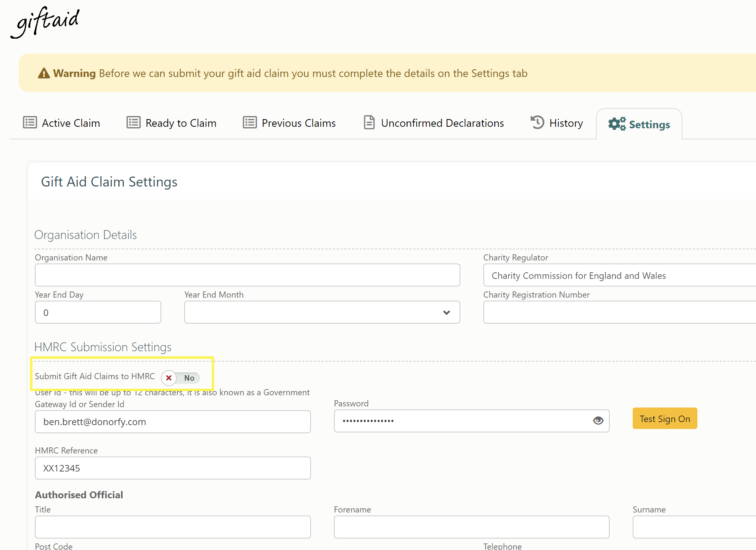This screenshot has width=756, height=550.
Task: Go to the History tab
Action: point(557,123)
